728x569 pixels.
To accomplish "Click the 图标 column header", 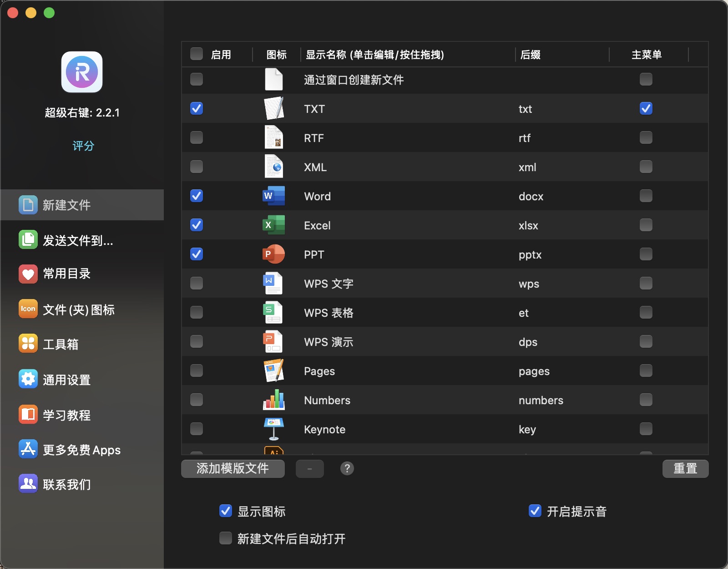I will pos(277,55).
